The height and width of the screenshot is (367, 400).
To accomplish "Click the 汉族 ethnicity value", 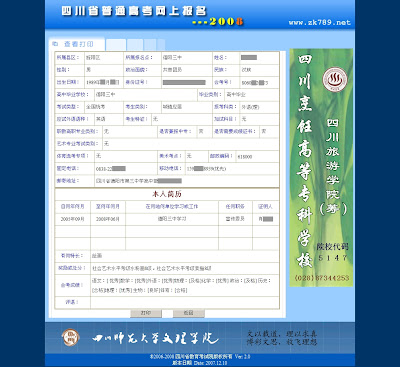I will pos(246,70).
